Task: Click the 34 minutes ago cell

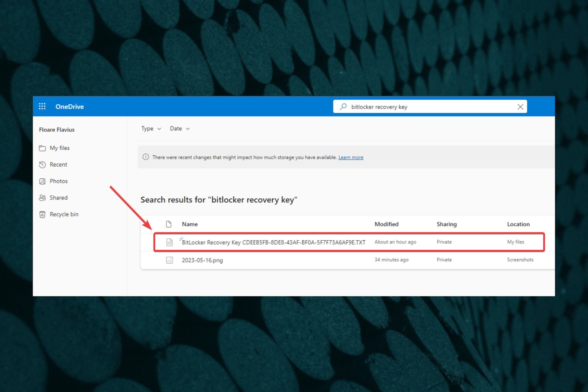Action: click(391, 260)
